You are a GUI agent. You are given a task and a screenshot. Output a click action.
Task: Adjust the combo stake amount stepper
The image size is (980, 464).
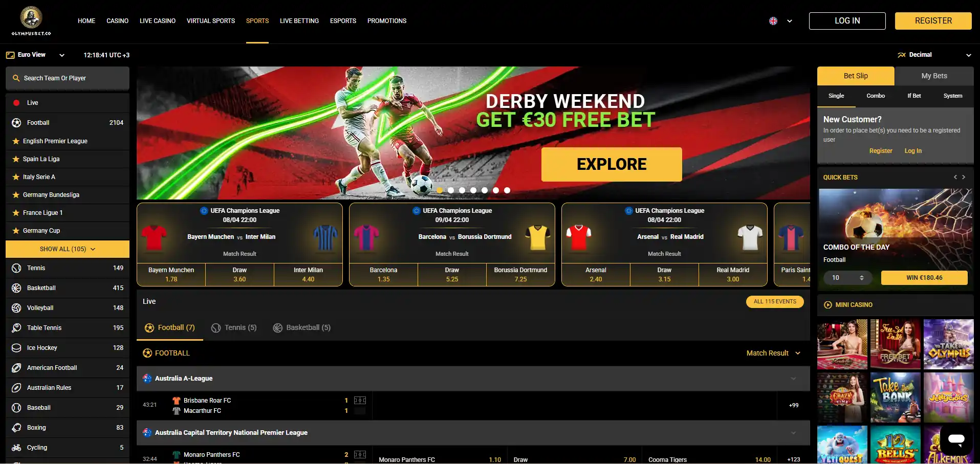[x=862, y=278]
